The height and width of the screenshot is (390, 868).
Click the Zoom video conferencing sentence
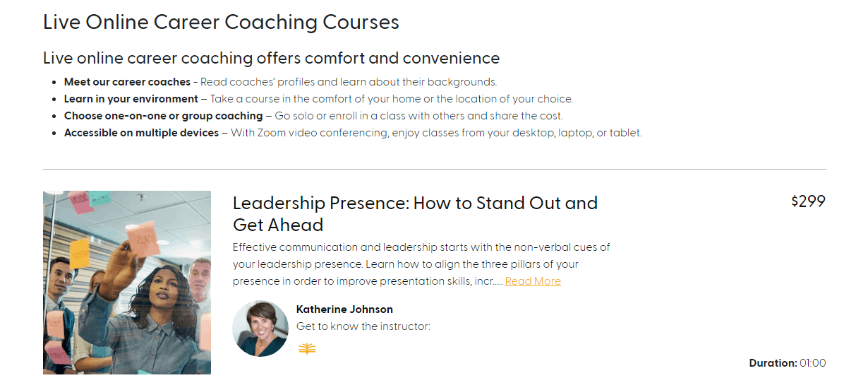[x=436, y=133]
